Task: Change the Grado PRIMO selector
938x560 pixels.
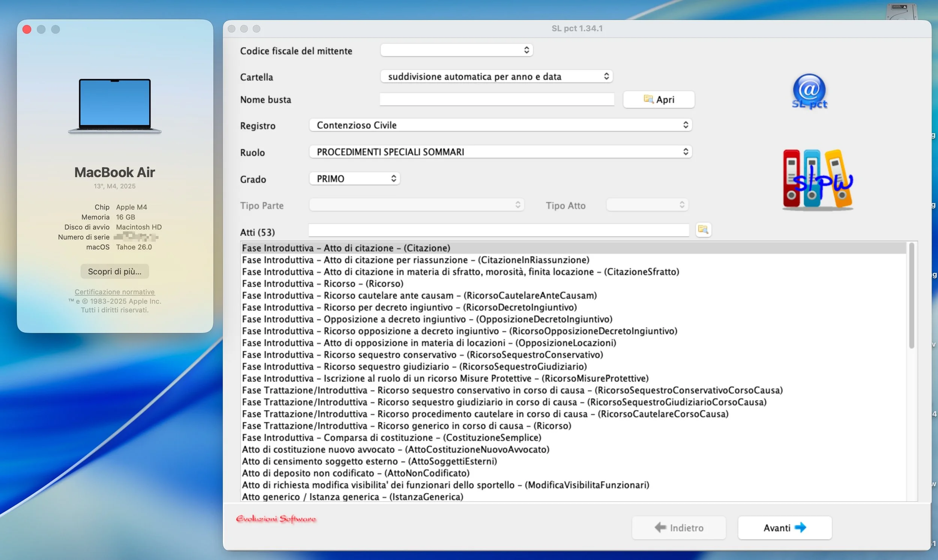Action: pyautogui.click(x=354, y=179)
